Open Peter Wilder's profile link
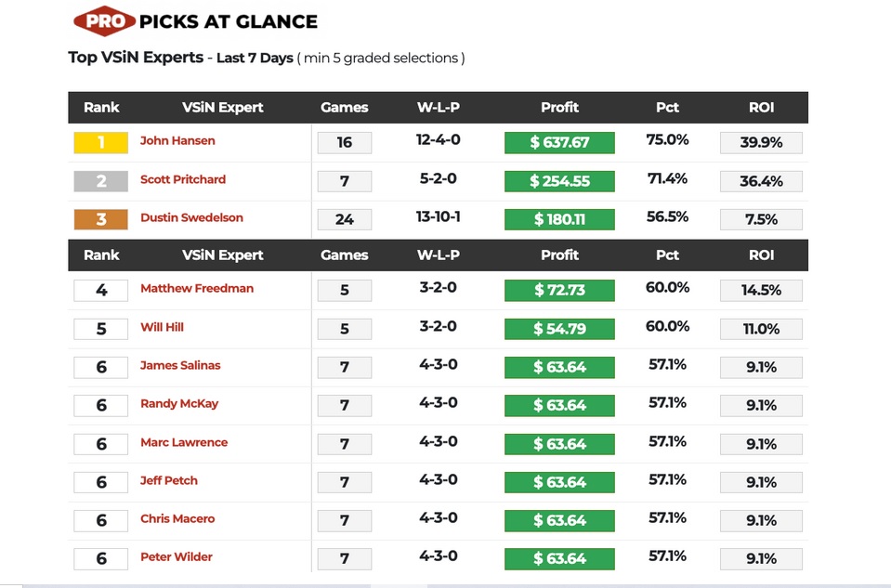Viewport: 891px width, 588px height. (177, 557)
